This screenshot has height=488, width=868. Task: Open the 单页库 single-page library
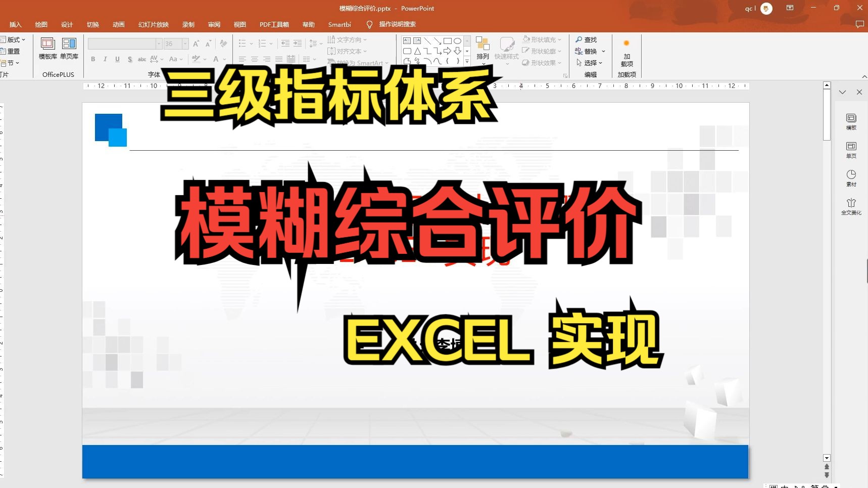pyautogui.click(x=69, y=49)
